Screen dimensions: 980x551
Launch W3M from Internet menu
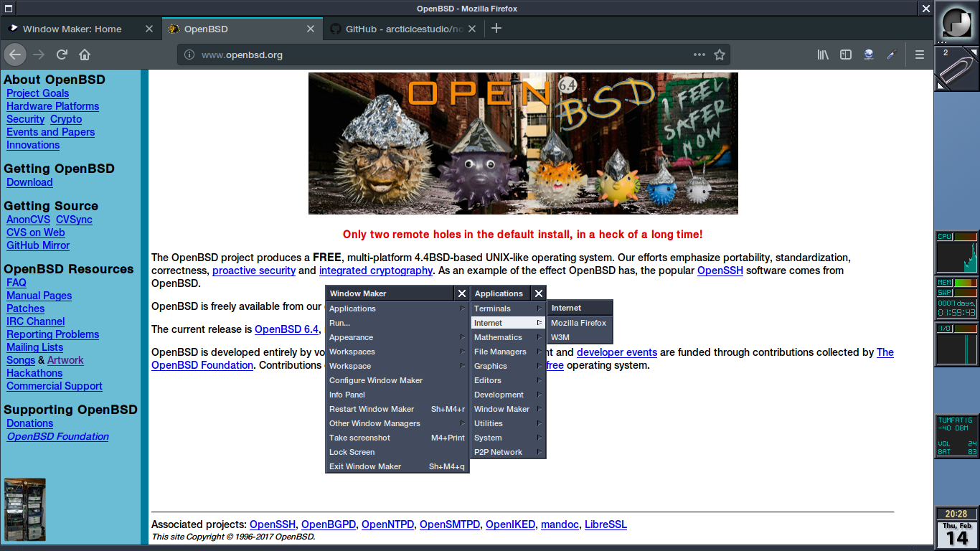[580, 337]
